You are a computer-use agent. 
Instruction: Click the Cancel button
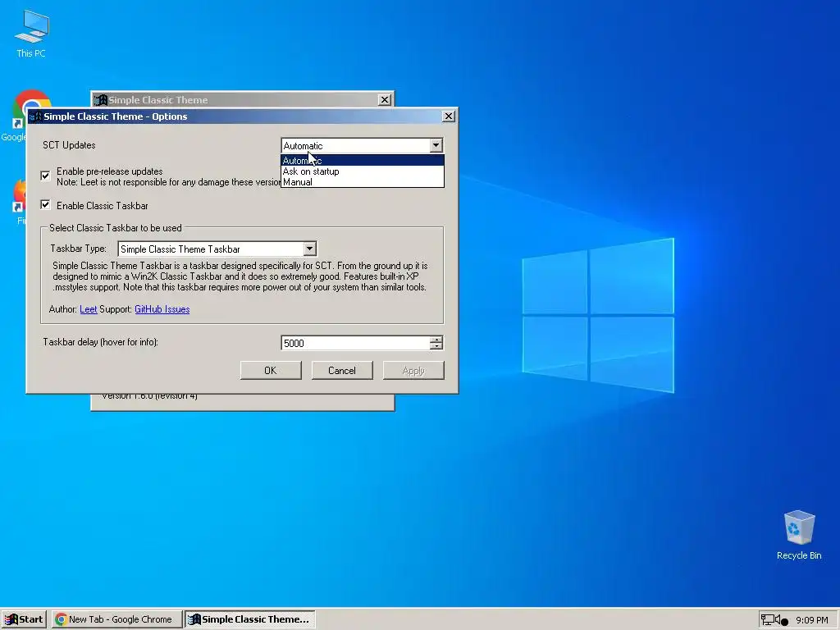(342, 370)
